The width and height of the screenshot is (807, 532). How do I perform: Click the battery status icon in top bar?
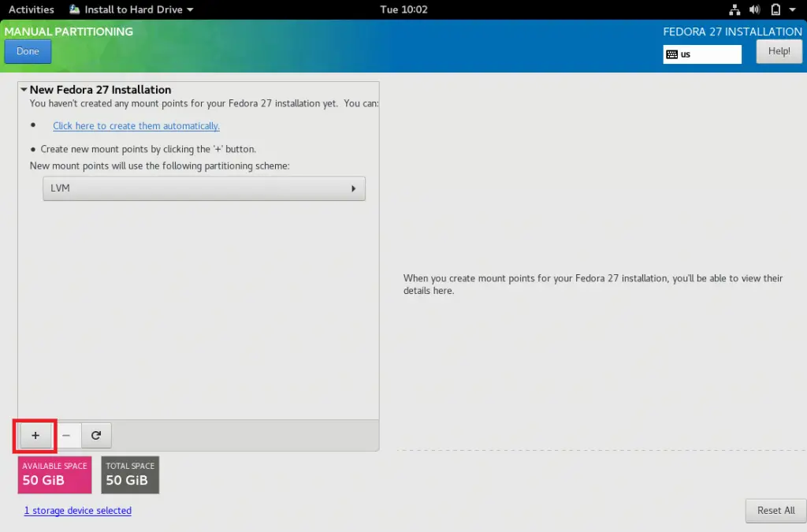(x=775, y=9)
